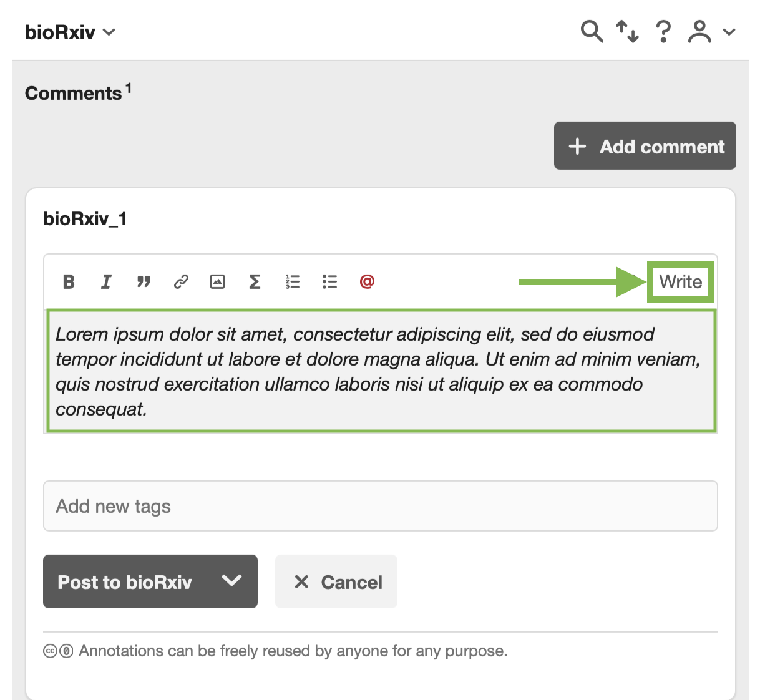Click the Add comment button

tap(645, 146)
